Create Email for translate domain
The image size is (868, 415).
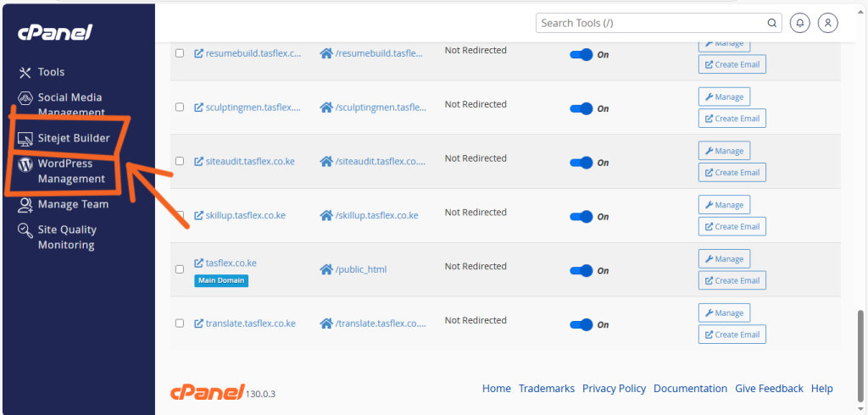pos(732,335)
